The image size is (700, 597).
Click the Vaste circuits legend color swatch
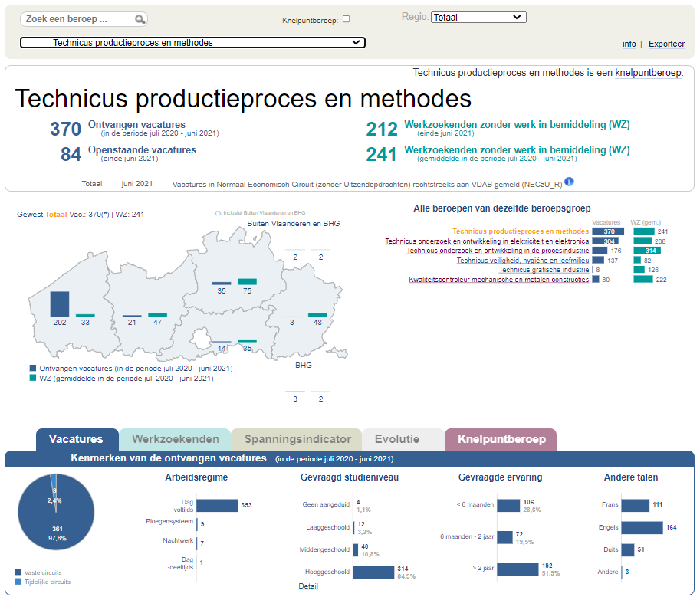(x=18, y=572)
